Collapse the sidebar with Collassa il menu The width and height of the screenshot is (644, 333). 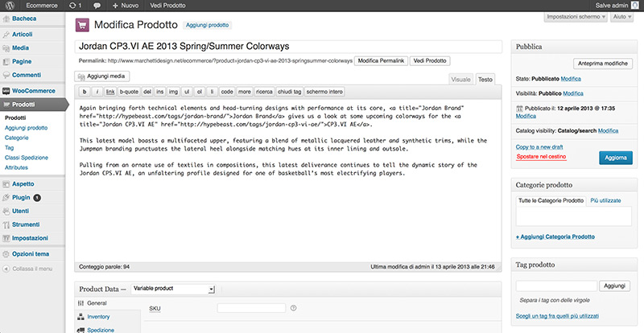(32, 268)
